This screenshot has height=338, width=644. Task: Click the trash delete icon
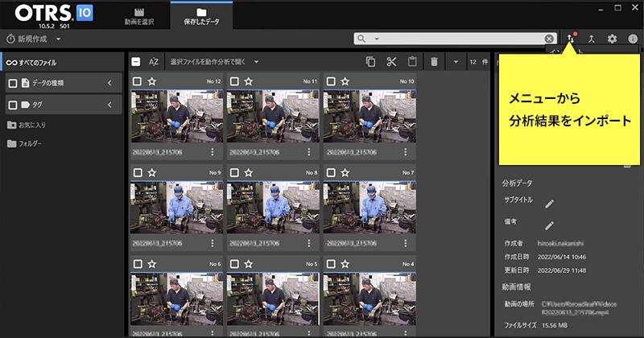tap(434, 62)
